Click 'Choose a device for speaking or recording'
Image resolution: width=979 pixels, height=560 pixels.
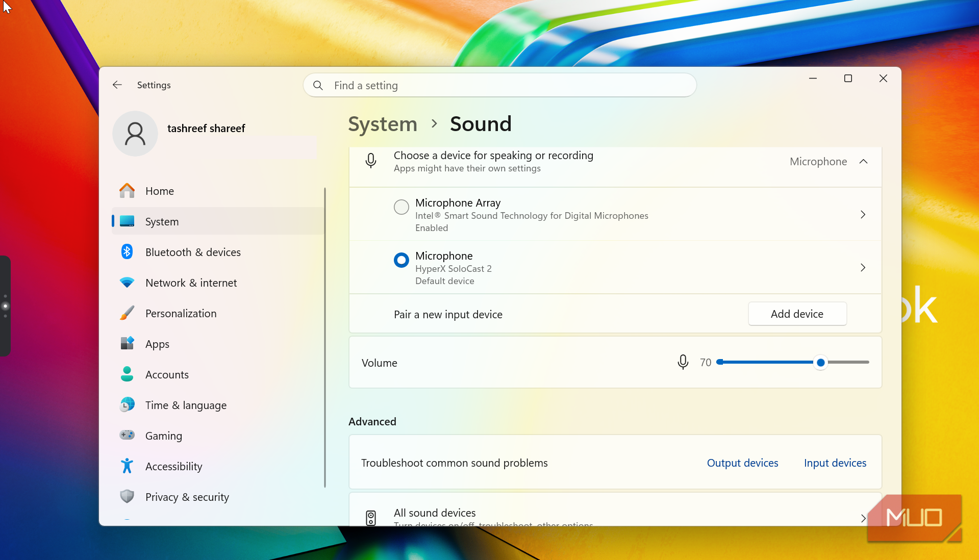click(x=493, y=155)
